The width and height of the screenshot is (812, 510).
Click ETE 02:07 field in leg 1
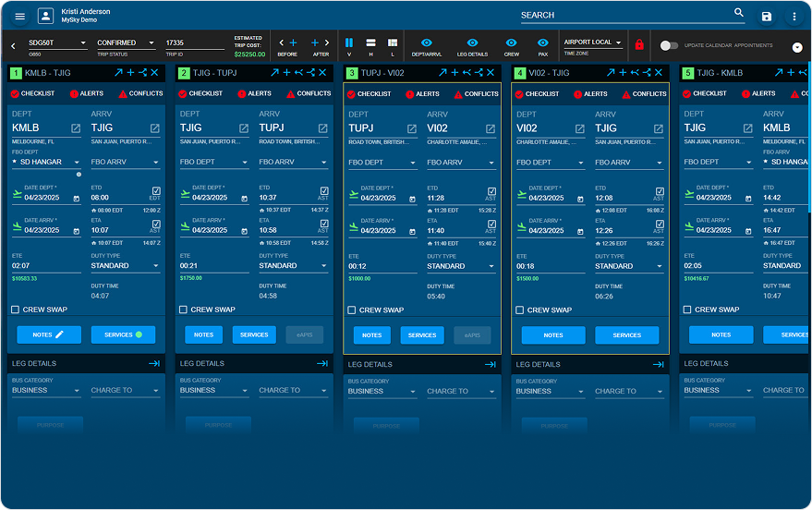coord(46,266)
